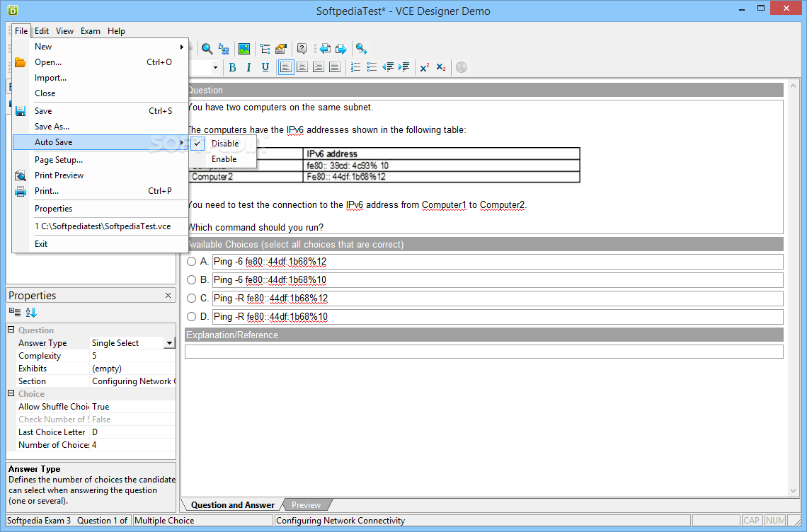Click Close in the File menu
The image size is (807, 532).
click(101, 93)
